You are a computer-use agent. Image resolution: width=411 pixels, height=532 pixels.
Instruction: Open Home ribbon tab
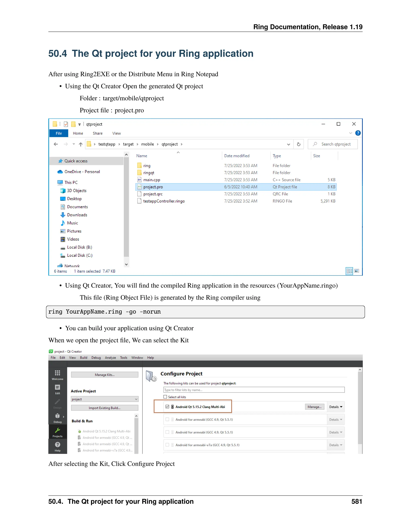click(x=78, y=133)
